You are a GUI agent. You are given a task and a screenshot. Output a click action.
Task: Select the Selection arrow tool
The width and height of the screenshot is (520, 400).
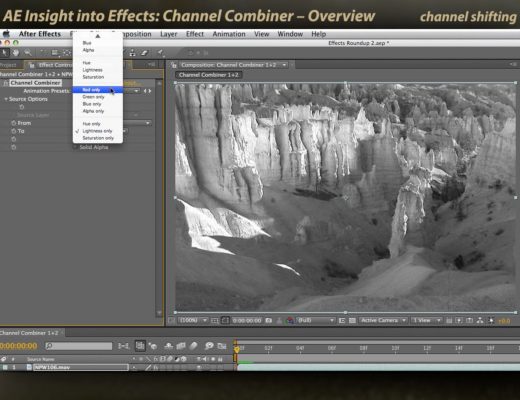click(5, 53)
